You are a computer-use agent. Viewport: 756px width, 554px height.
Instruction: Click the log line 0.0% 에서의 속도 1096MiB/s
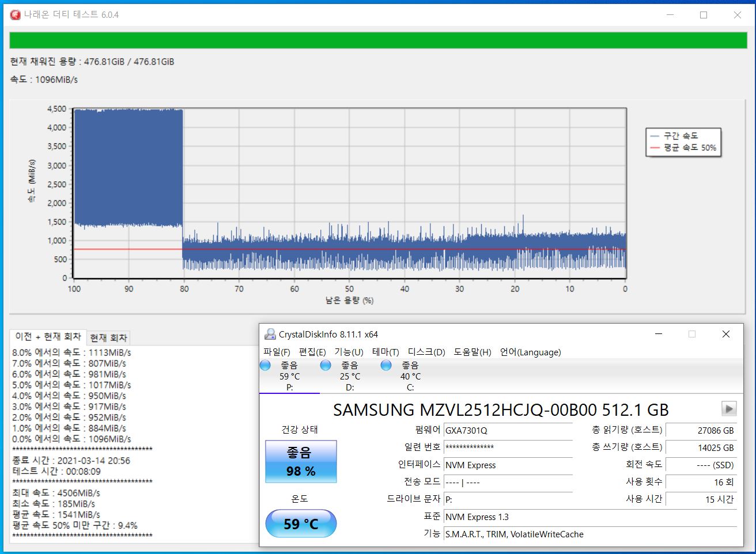click(x=71, y=439)
